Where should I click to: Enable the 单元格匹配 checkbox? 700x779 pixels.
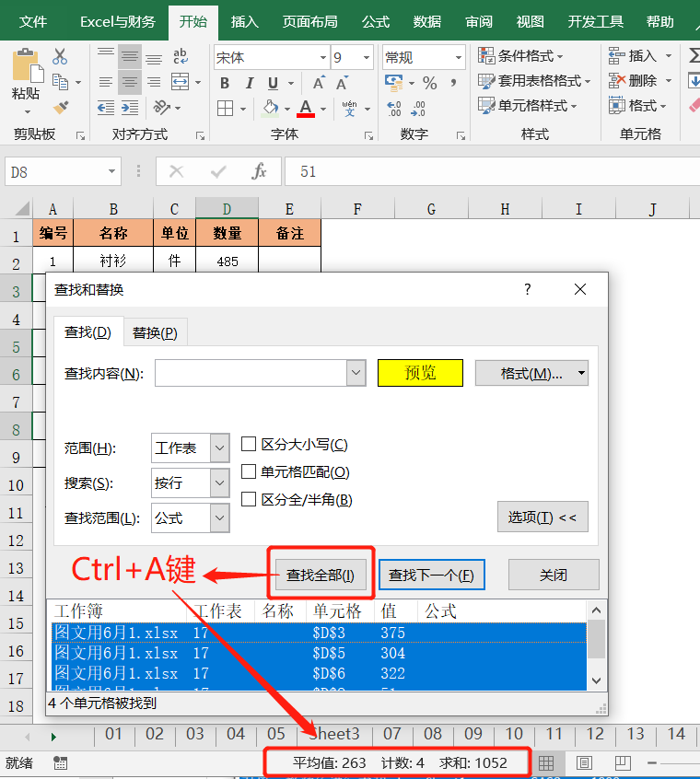tap(249, 471)
